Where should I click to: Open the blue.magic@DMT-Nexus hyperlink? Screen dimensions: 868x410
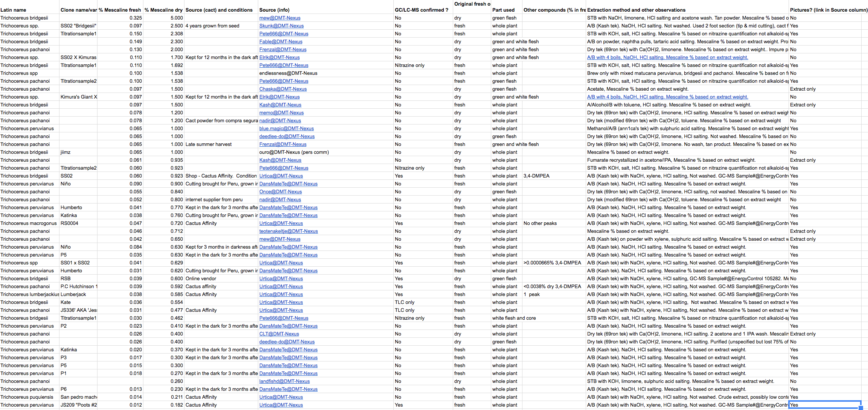(x=286, y=128)
